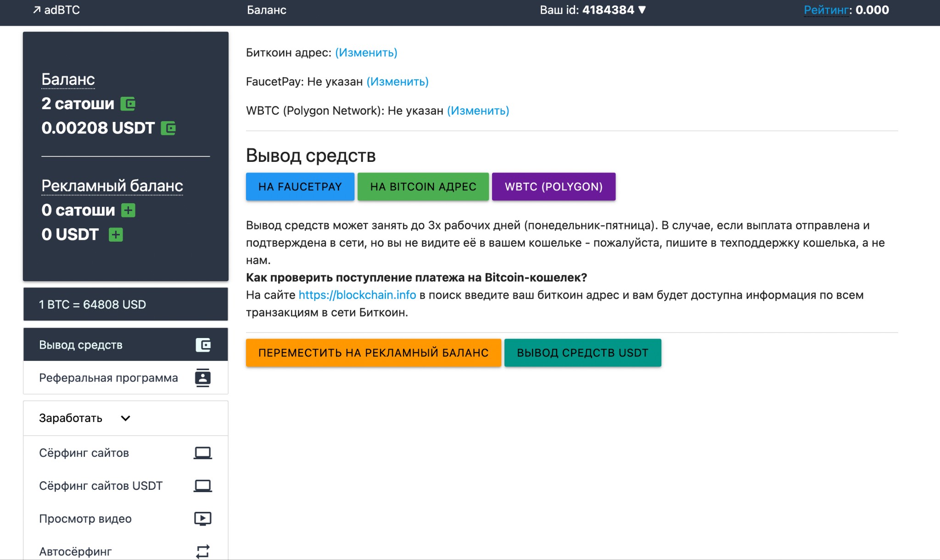Open Вывод средств sidebar menu item
Image resolution: width=940 pixels, height=560 pixels.
pos(126,344)
